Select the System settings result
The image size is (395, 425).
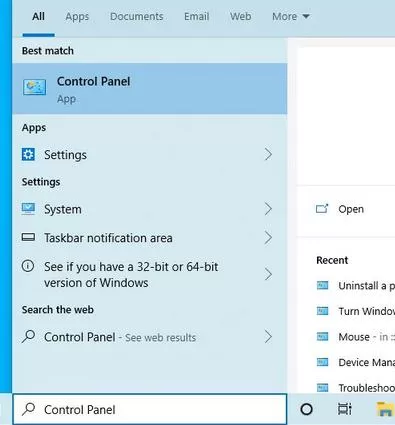(150, 209)
